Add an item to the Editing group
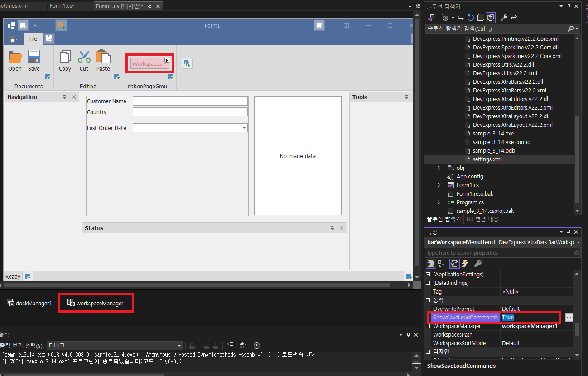 tap(116, 77)
